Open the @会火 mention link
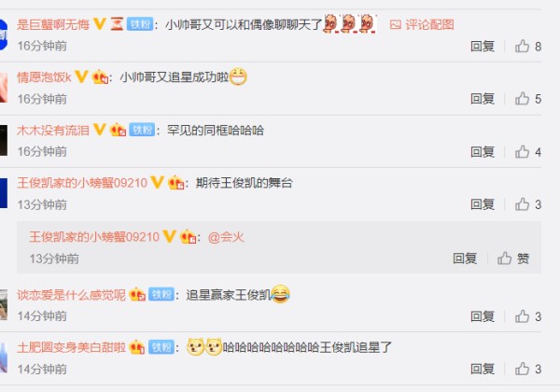The image size is (560, 392). pos(226,237)
